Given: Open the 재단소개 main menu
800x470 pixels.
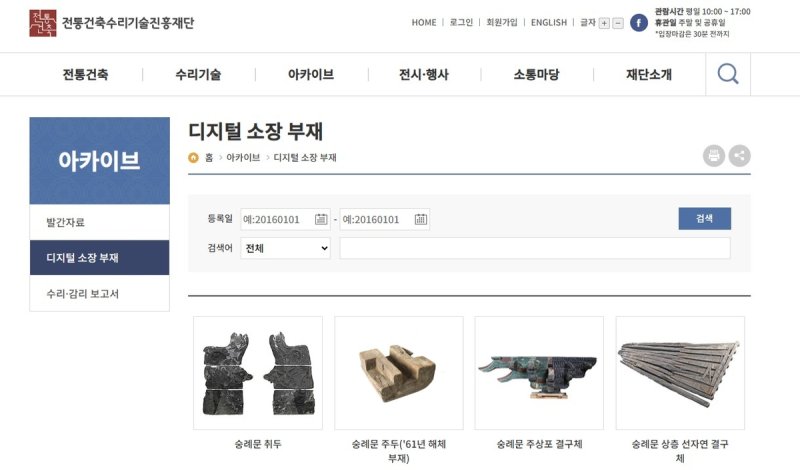Looking at the screenshot, I should click(649, 75).
